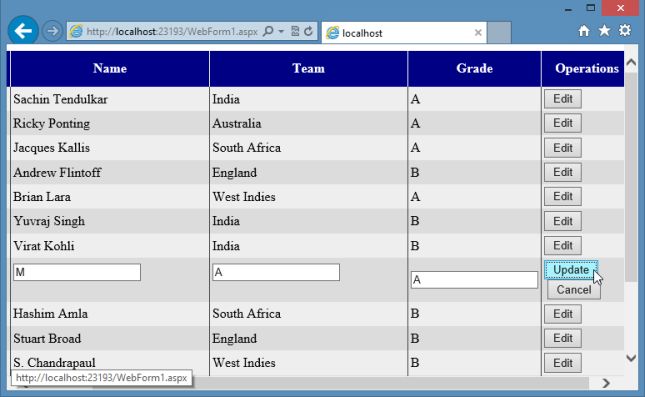Toggle the compatibility view icon

[x=295, y=31]
